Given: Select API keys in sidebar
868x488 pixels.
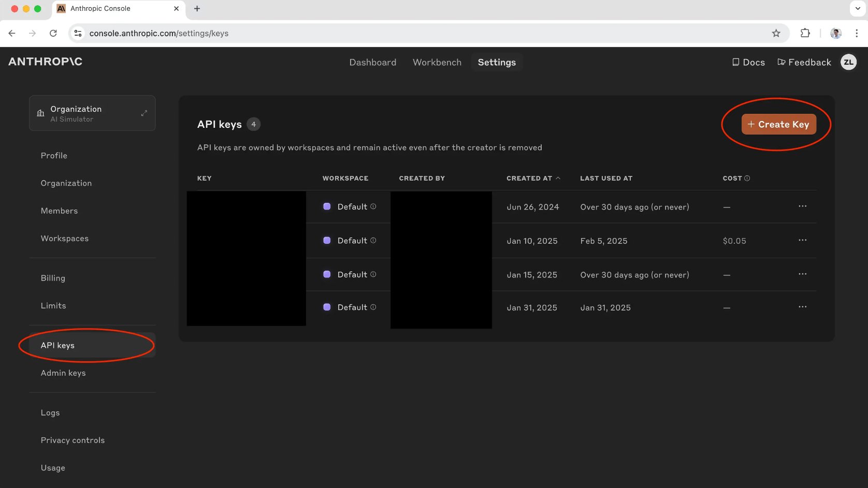Looking at the screenshot, I should (x=92, y=345).
